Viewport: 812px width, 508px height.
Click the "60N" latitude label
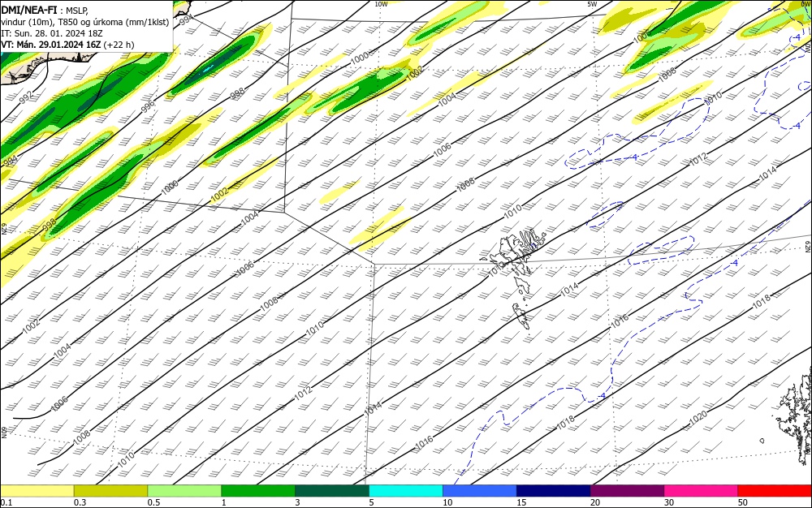(3, 432)
